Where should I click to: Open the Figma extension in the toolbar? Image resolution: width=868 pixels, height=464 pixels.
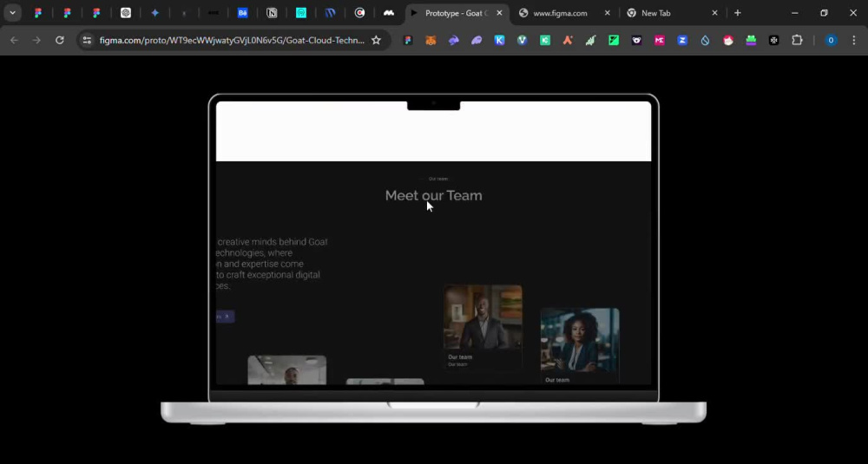coord(408,40)
